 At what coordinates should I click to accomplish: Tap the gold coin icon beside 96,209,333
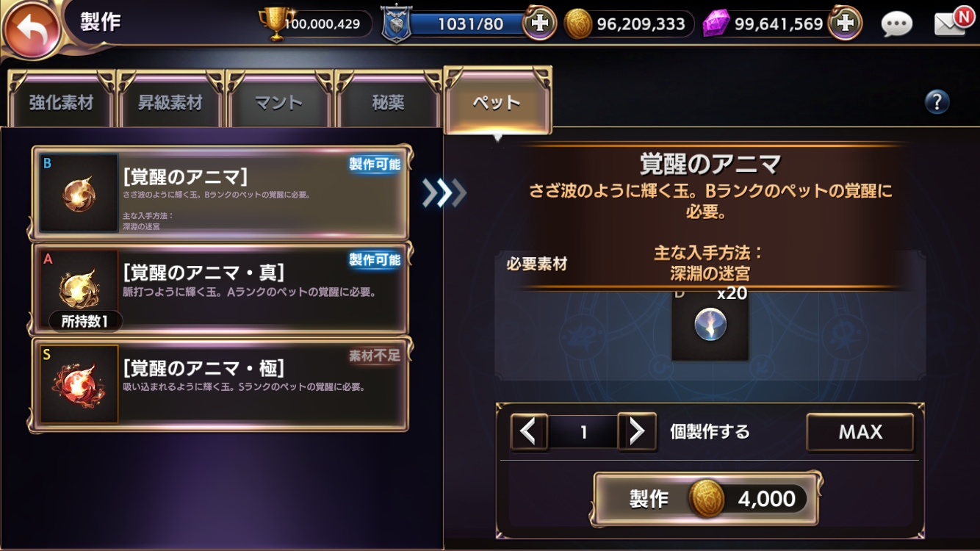coord(579,24)
